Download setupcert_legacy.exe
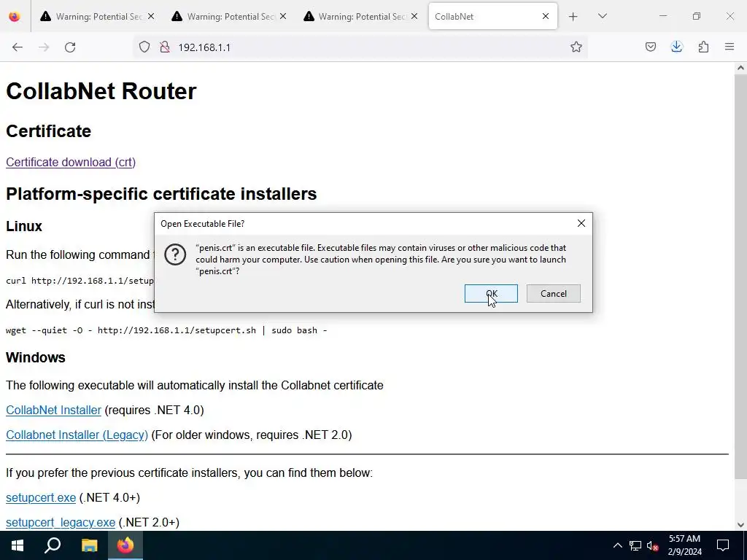747x560 pixels. click(x=61, y=522)
